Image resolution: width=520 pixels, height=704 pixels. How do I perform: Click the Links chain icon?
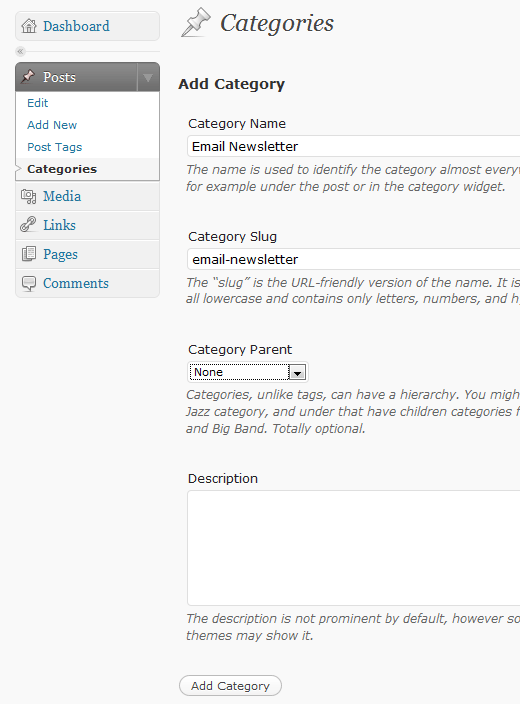pyautogui.click(x=28, y=224)
